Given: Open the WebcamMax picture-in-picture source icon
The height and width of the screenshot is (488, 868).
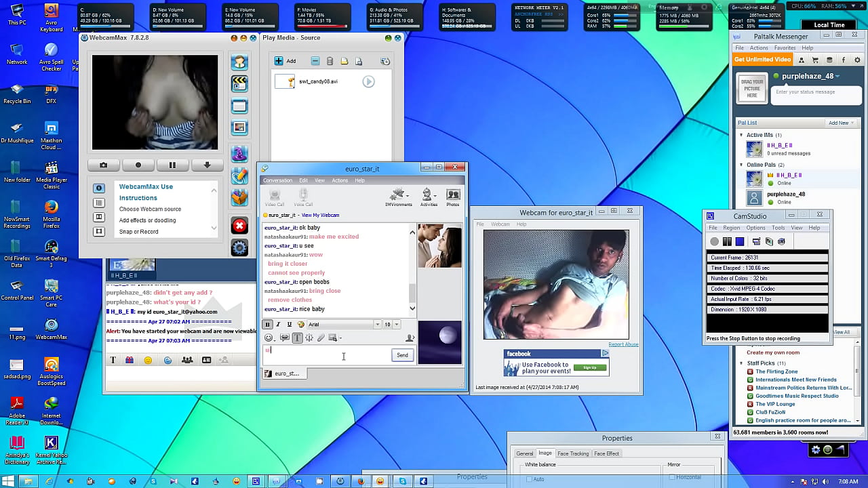Looking at the screenshot, I should (x=239, y=127).
